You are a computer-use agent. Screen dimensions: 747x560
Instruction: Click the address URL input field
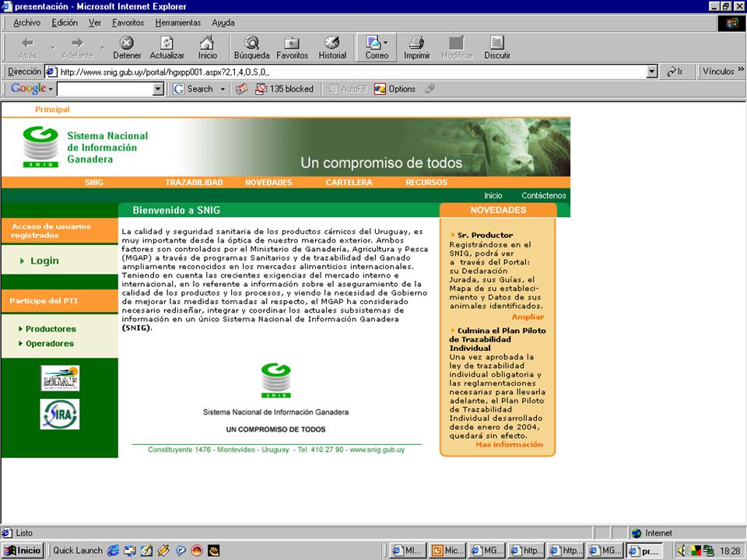[352, 72]
